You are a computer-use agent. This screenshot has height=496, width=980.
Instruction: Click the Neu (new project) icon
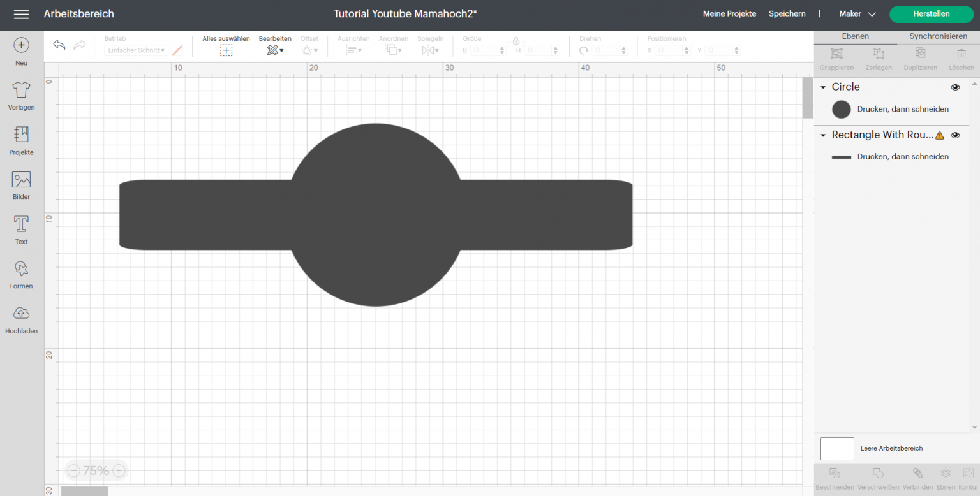coord(21,45)
